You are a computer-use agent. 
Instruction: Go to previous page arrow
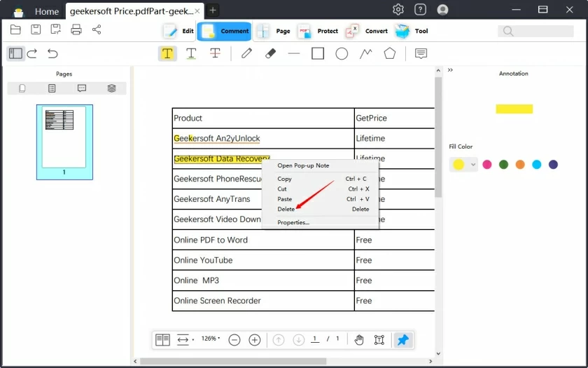279,340
